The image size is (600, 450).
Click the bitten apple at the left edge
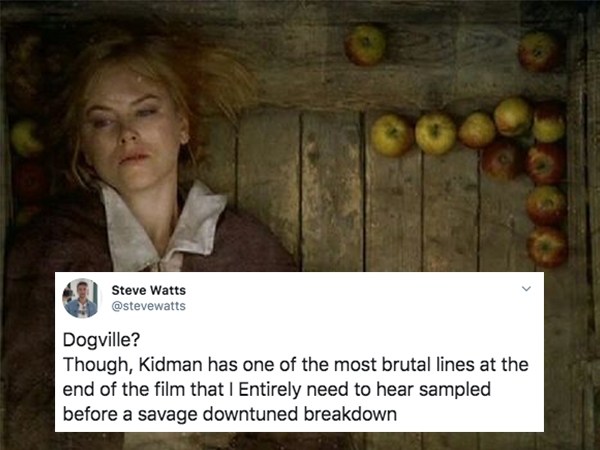tap(26, 138)
